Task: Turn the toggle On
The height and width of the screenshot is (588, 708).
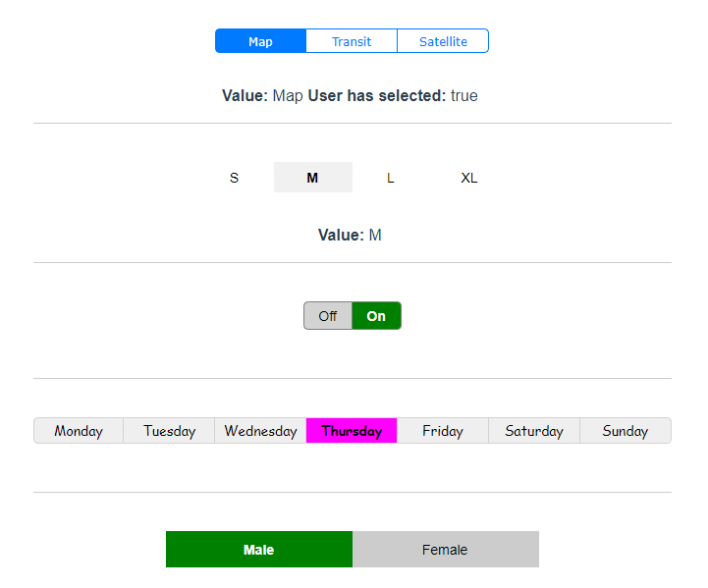Action: coord(376,316)
